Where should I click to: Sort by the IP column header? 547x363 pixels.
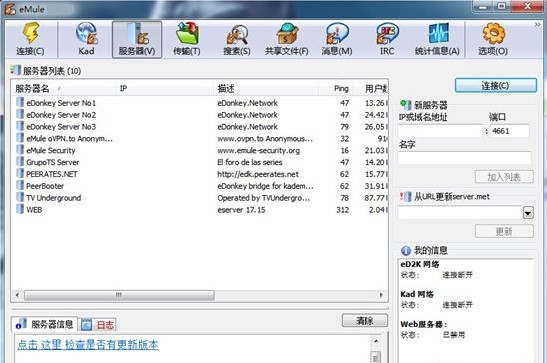(165, 89)
